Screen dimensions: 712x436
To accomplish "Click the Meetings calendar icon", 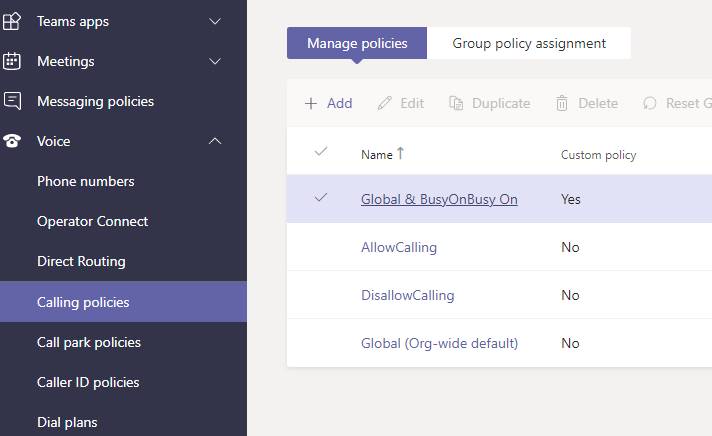I will pyautogui.click(x=11, y=61).
